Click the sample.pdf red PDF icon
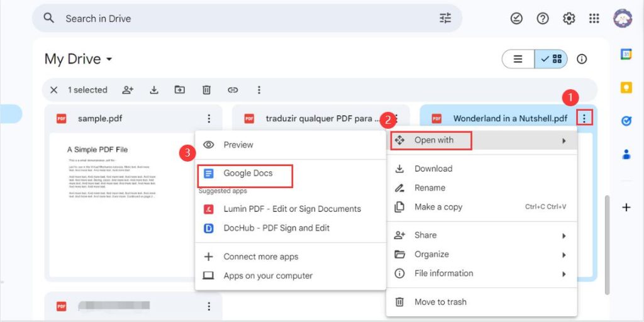 click(62, 119)
